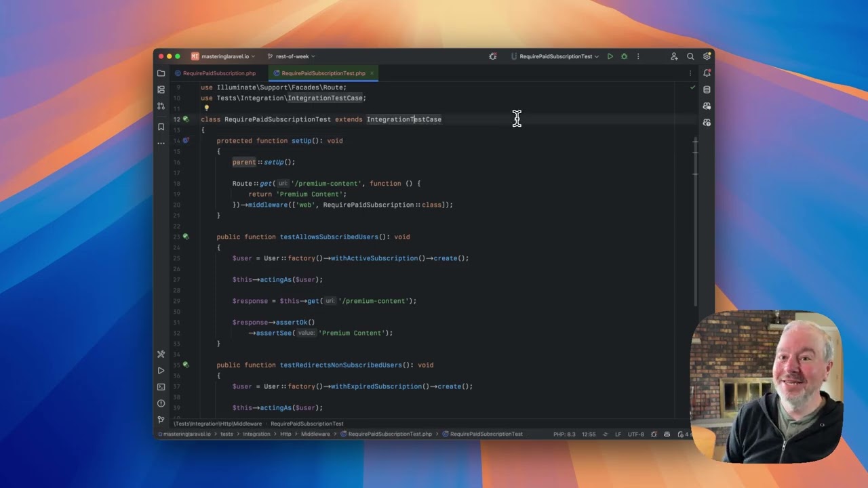Run testRedirectsNonSubscribedUsers from line 35 gutter icon
Image resolution: width=868 pixels, height=488 pixels.
click(x=186, y=365)
